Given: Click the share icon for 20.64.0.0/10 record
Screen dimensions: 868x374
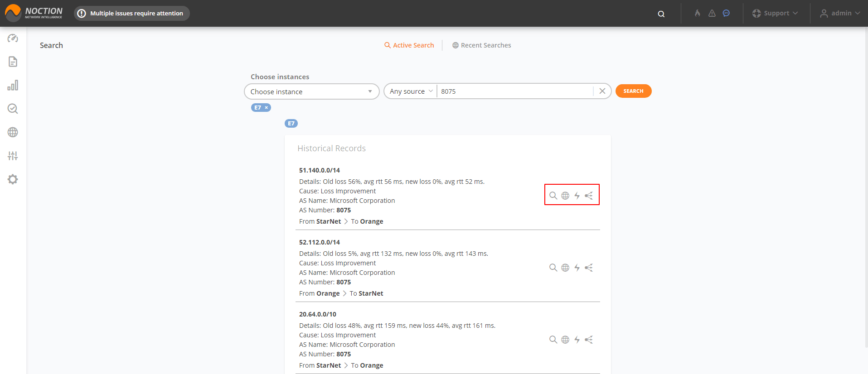Looking at the screenshot, I should (x=589, y=340).
